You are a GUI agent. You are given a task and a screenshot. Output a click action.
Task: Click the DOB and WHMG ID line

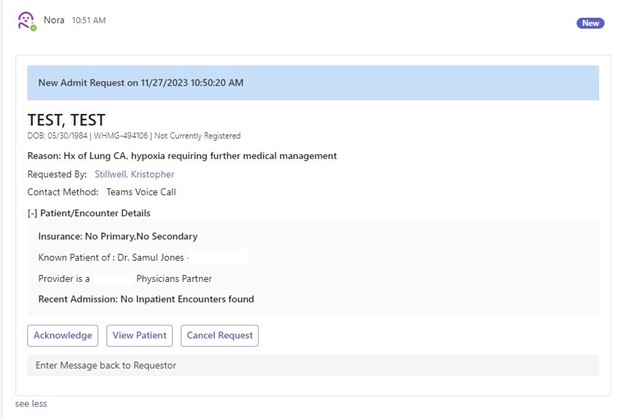pos(134,136)
